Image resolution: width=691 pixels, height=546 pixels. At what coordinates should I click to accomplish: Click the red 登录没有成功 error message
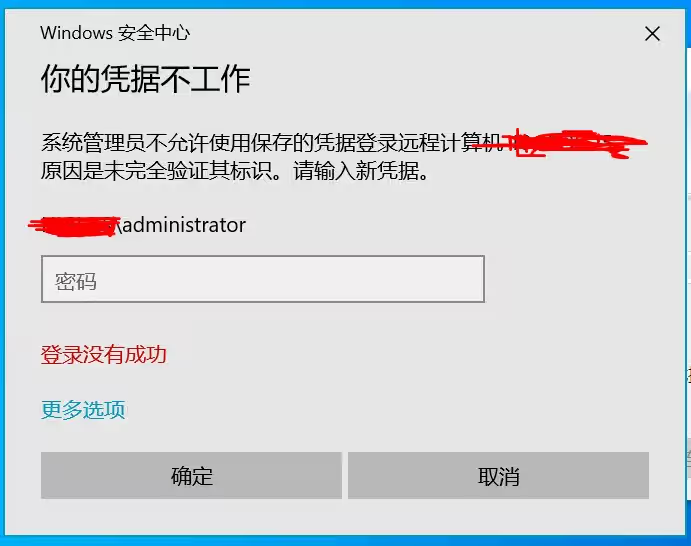point(104,355)
